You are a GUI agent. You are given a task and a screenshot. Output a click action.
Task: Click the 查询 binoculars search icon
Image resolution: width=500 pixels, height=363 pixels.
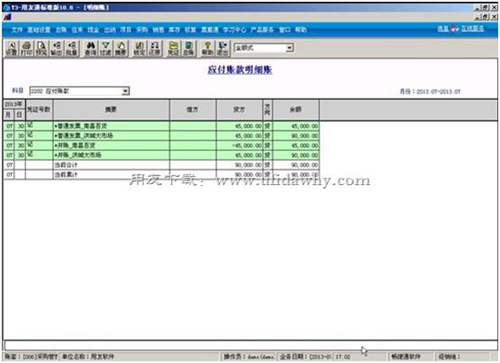click(x=91, y=48)
